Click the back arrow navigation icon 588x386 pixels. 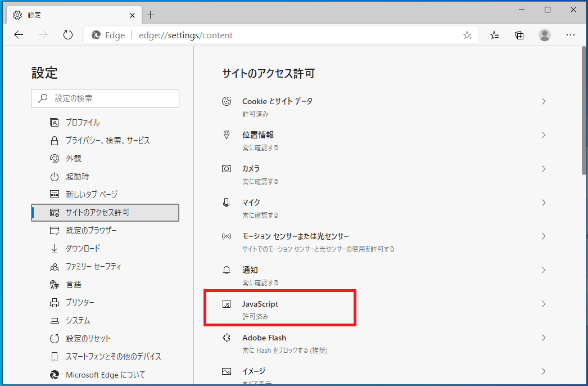point(19,35)
